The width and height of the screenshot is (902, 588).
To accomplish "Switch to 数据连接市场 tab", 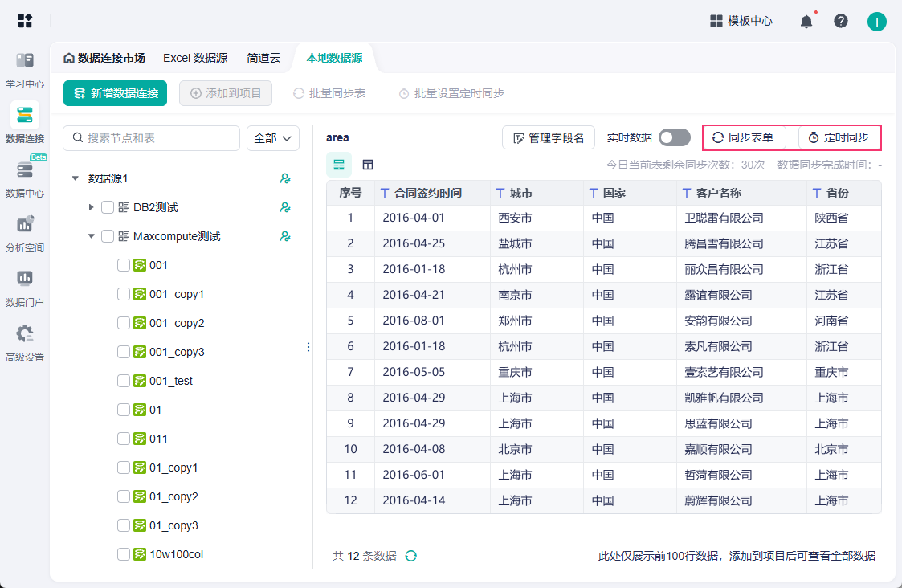I will (x=104, y=58).
